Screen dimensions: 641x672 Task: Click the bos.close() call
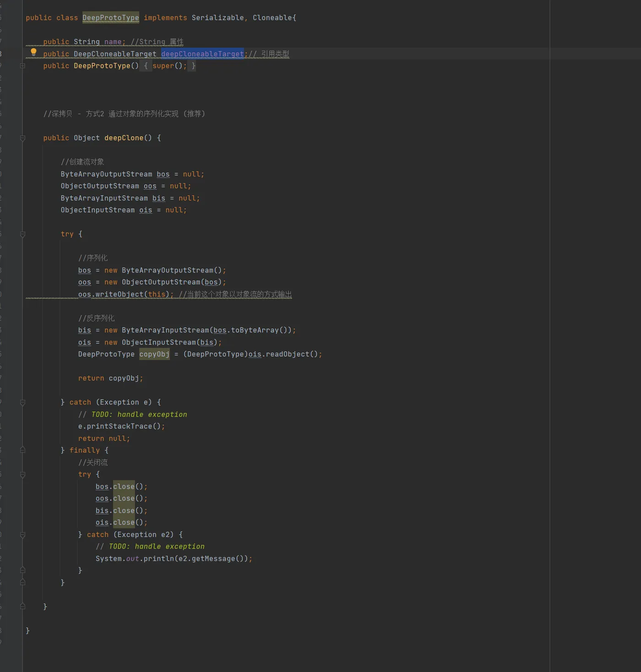pyautogui.click(x=121, y=486)
